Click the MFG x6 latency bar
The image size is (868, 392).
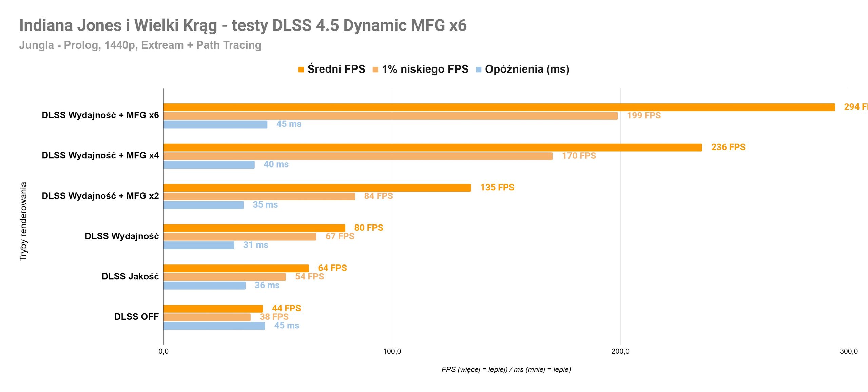click(215, 124)
